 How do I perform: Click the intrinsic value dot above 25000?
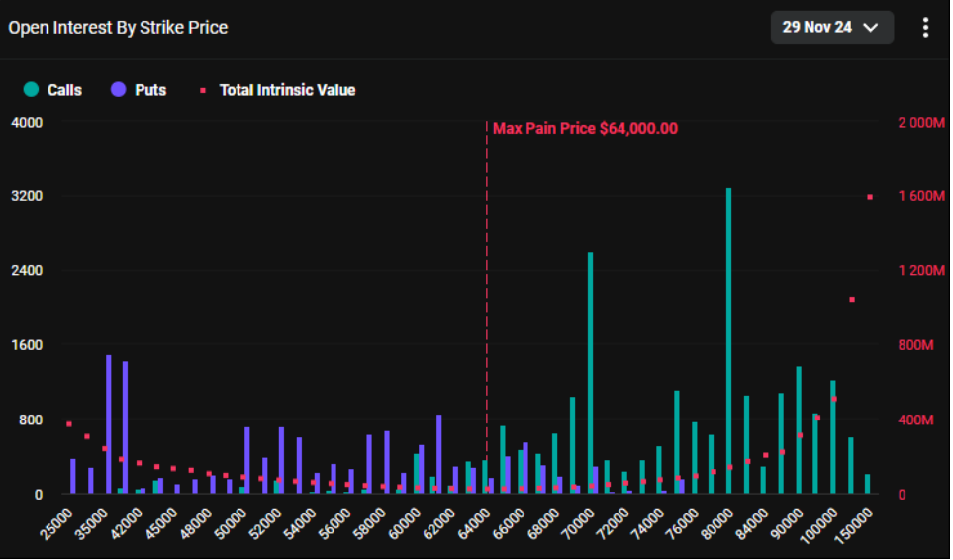click(x=69, y=423)
